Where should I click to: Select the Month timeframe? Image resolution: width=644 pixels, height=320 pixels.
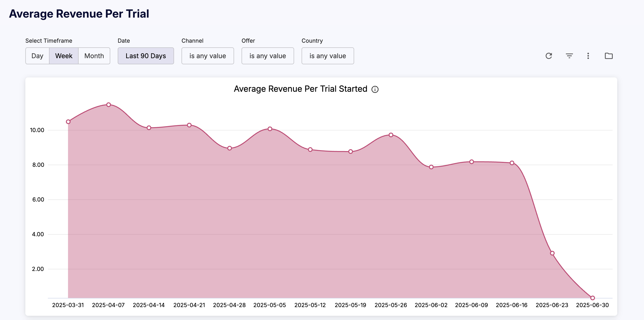94,56
